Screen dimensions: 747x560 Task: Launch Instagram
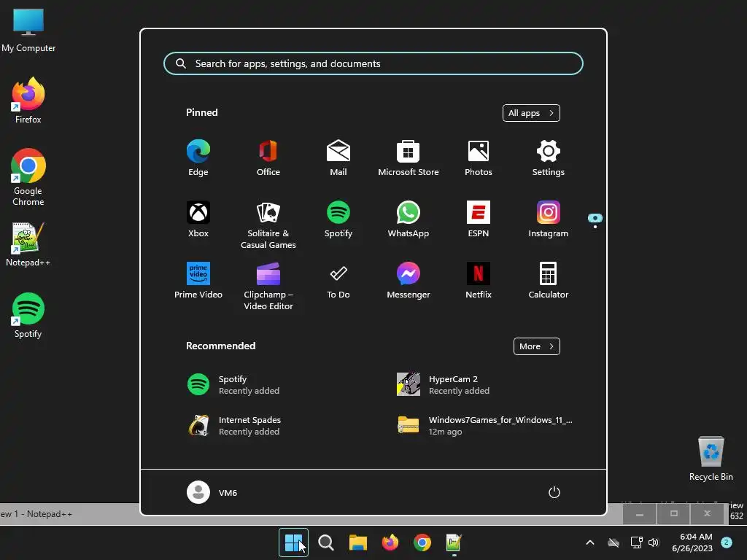click(x=549, y=219)
